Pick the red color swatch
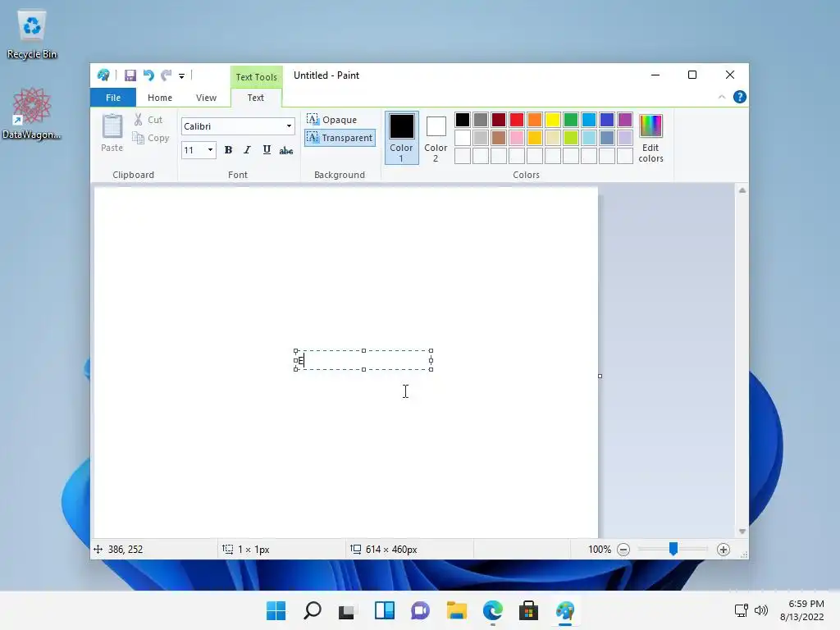The image size is (840, 630). 517,120
